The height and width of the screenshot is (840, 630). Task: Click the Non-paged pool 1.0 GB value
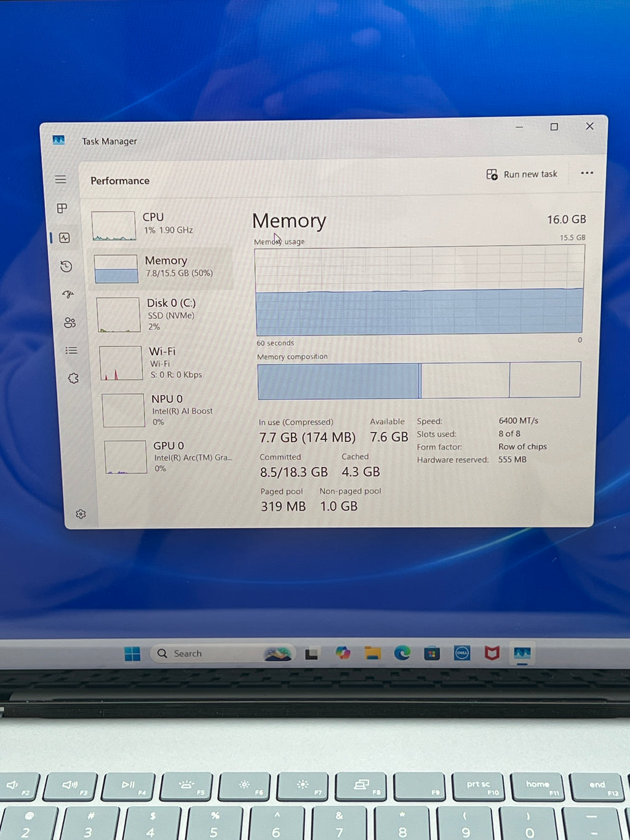[339, 506]
